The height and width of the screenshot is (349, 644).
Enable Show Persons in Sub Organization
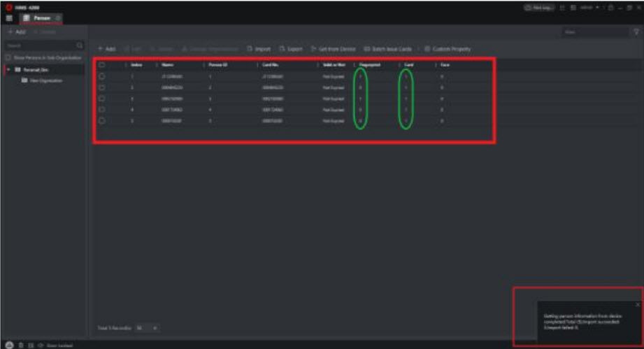[x=8, y=57]
